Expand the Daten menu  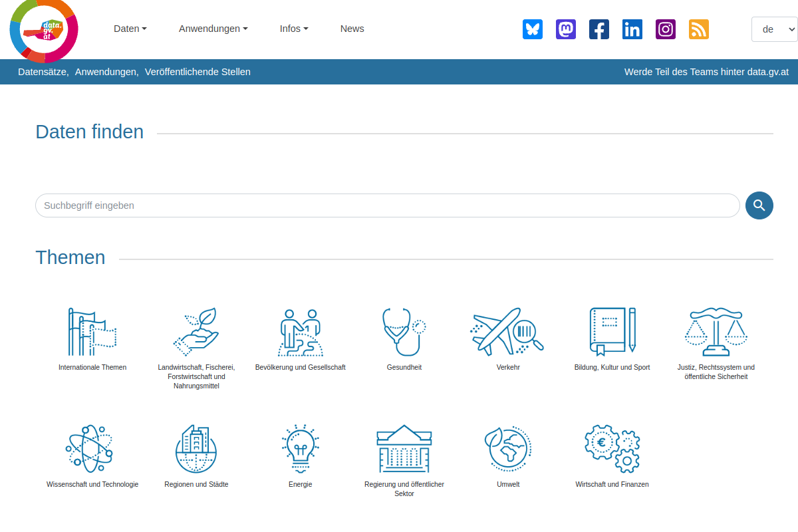[130, 29]
